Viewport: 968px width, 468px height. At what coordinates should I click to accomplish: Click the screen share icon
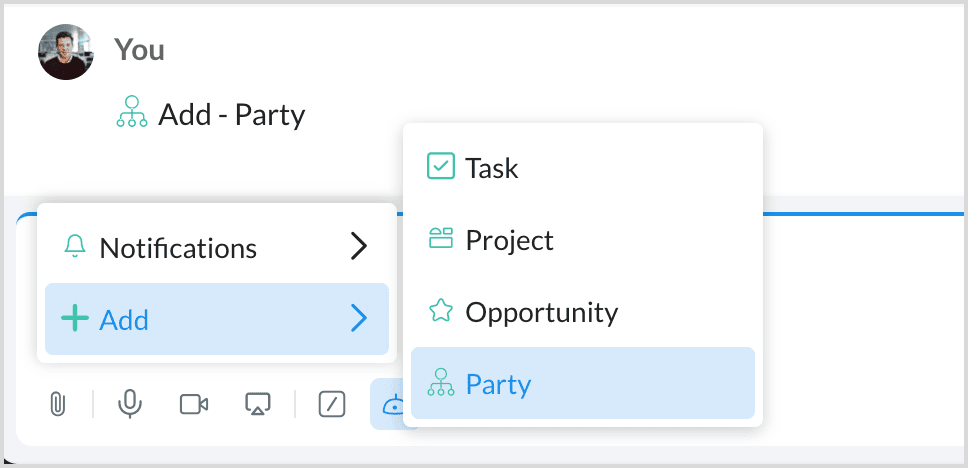click(x=258, y=404)
